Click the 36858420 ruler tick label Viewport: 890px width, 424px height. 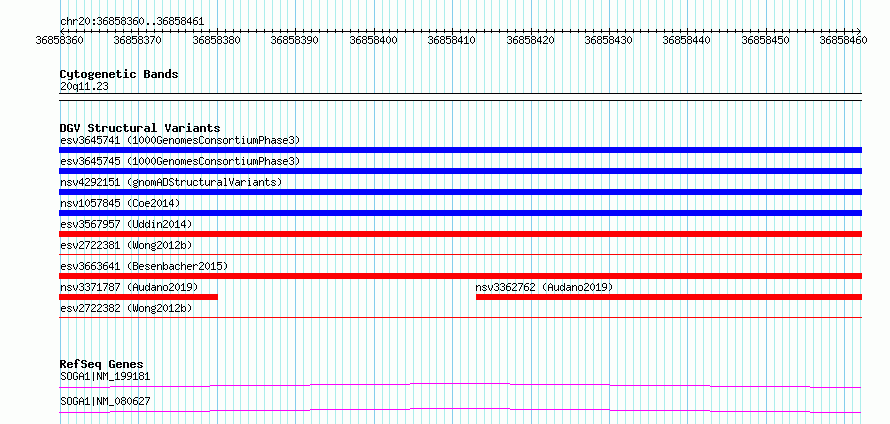(x=530, y=40)
